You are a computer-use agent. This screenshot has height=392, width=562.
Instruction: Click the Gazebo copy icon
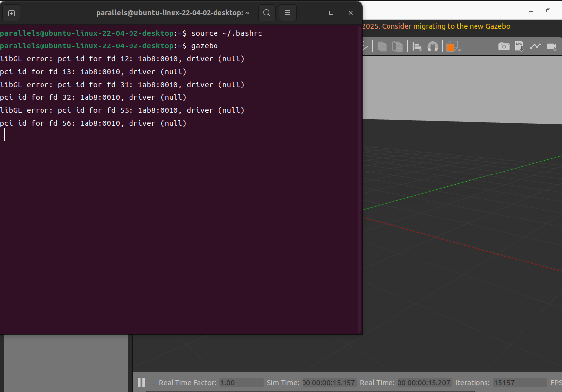tap(382, 46)
